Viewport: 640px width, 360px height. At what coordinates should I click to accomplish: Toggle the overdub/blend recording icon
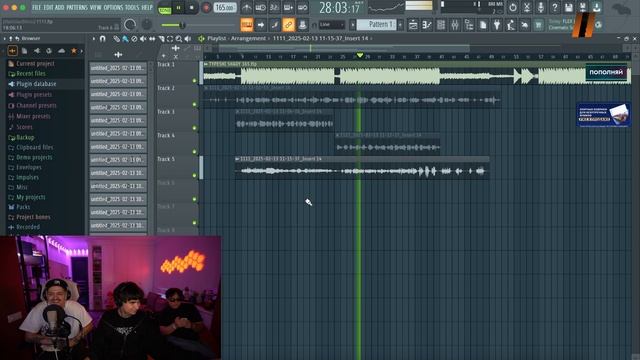click(x=288, y=7)
